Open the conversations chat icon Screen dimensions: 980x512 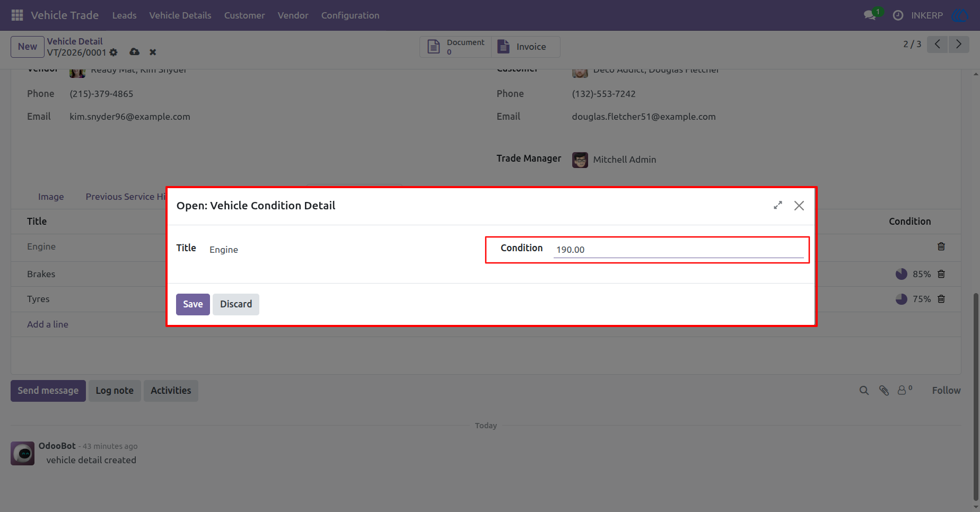pos(870,15)
